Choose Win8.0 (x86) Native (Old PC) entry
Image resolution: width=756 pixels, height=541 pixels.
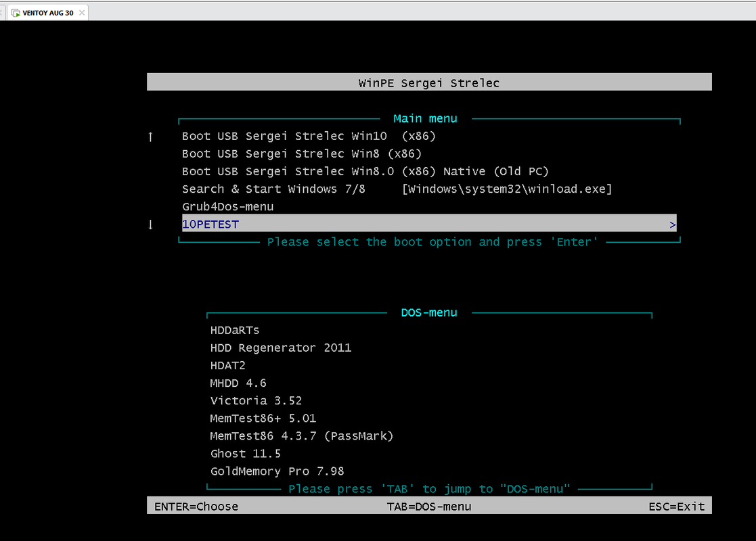point(365,172)
